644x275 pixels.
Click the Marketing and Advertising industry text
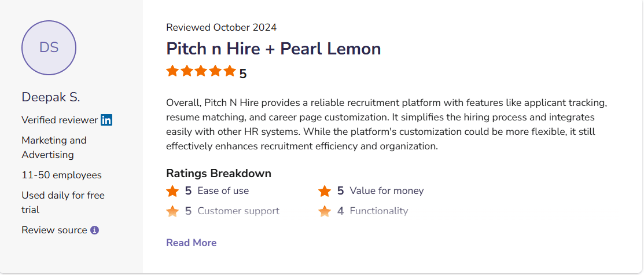coord(54,148)
